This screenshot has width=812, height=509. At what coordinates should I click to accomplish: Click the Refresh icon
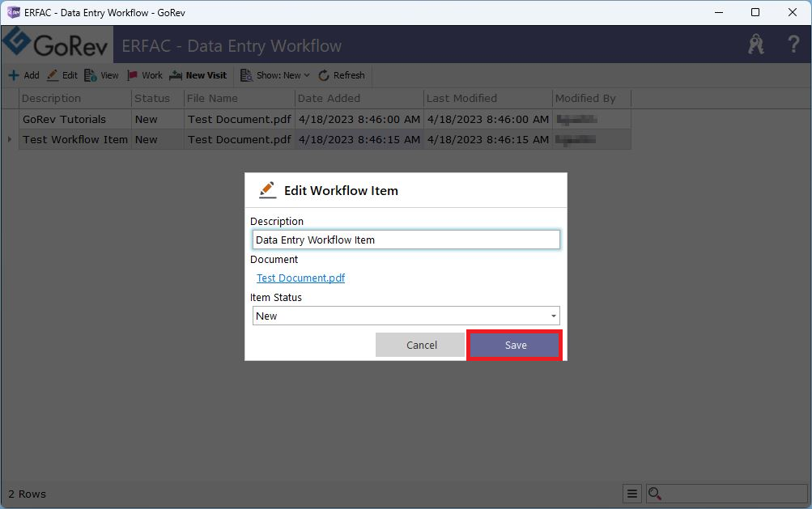tap(324, 75)
